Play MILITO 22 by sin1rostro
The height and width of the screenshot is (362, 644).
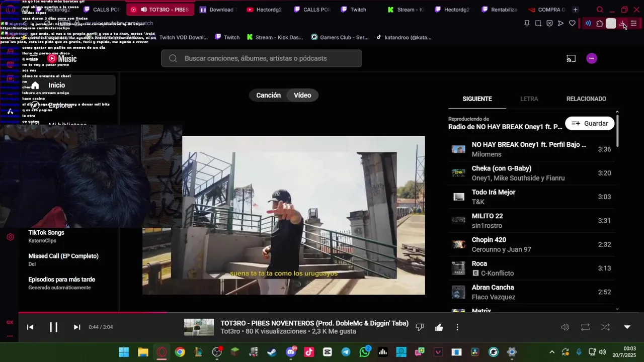pyautogui.click(x=531, y=221)
